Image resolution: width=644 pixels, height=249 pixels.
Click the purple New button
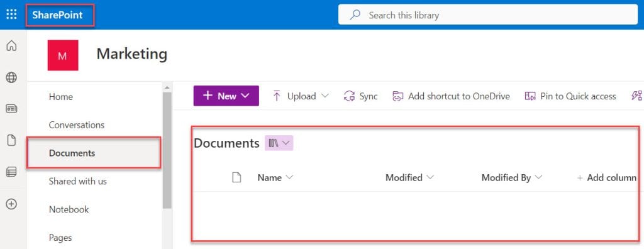[226, 96]
